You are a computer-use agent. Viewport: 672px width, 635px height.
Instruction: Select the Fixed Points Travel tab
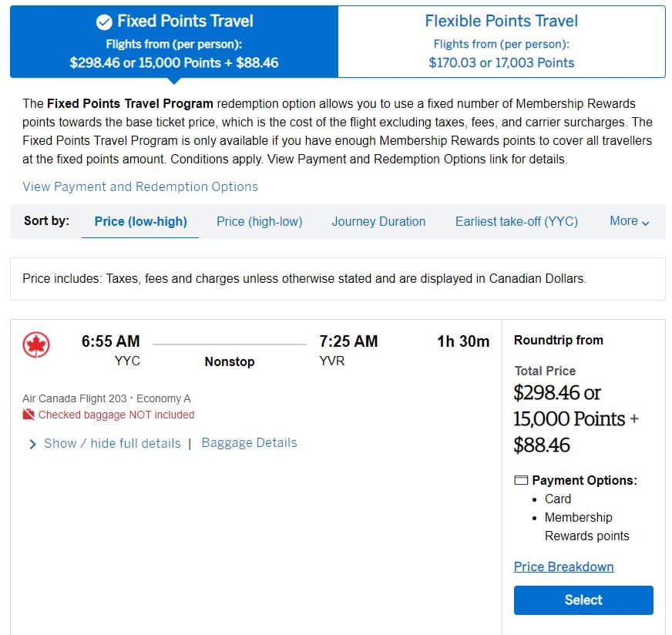click(174, 42)
